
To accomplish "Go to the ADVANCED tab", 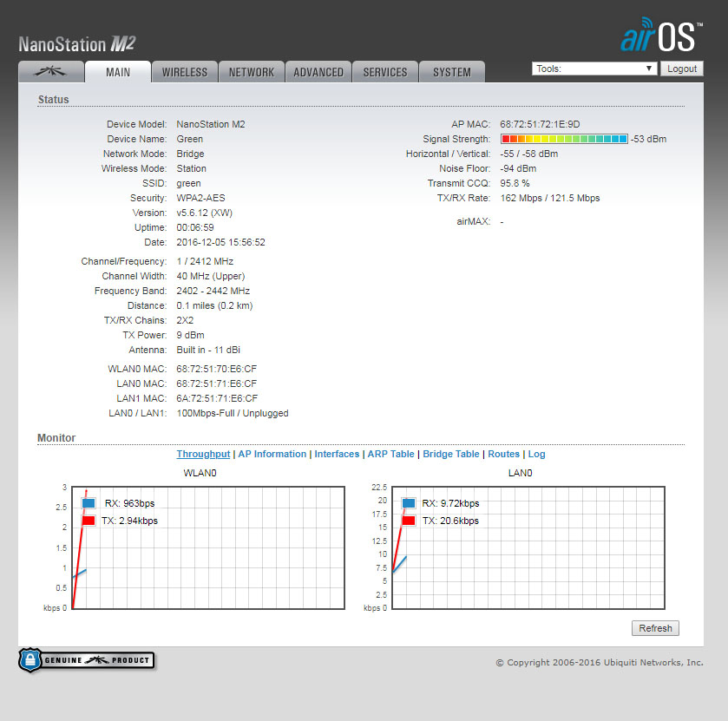I will pyautogui.click(x=318, y=72).
